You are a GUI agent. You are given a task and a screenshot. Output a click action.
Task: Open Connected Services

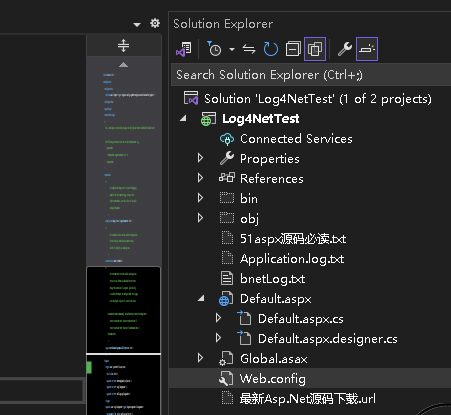coord(296,139)
